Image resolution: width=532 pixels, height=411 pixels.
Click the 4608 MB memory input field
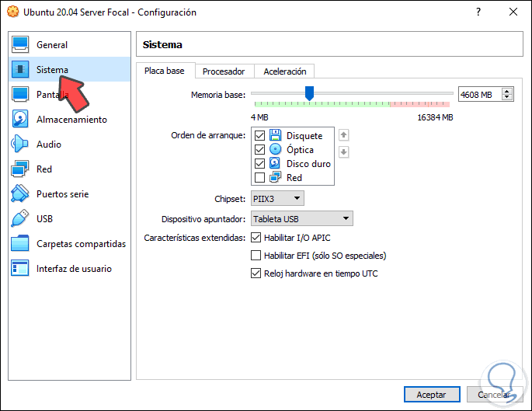tap(480, 94)
